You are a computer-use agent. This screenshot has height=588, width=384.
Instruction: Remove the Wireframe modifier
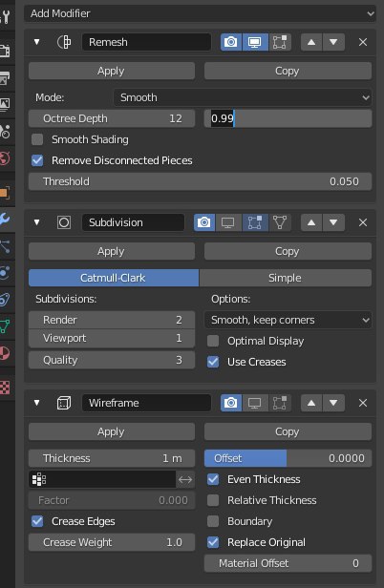(x=363, y=403)
